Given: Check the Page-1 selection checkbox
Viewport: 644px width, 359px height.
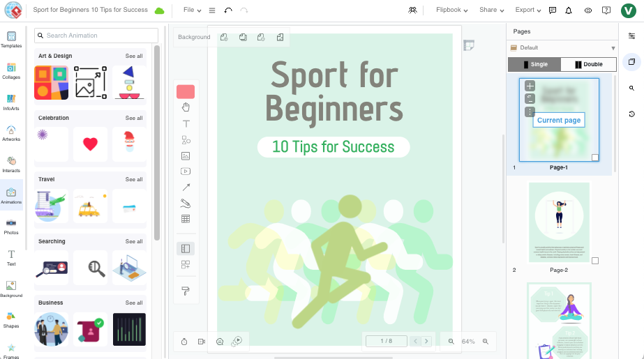Looking at the screenshot, I should tap(595, 158).
